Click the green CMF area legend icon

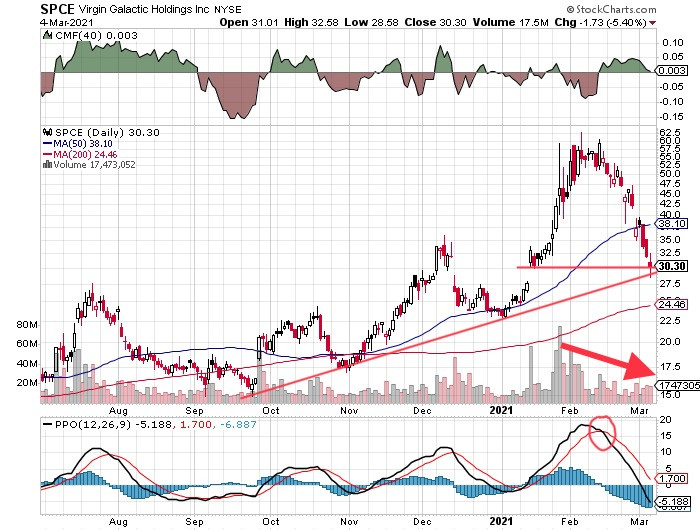[x=47, y=35]
